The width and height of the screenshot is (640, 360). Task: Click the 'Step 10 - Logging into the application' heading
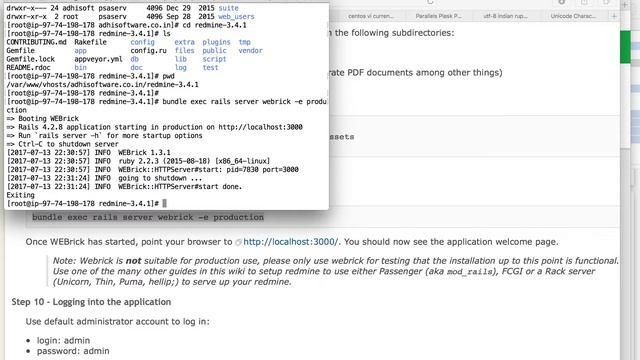(x=91, y=302)
